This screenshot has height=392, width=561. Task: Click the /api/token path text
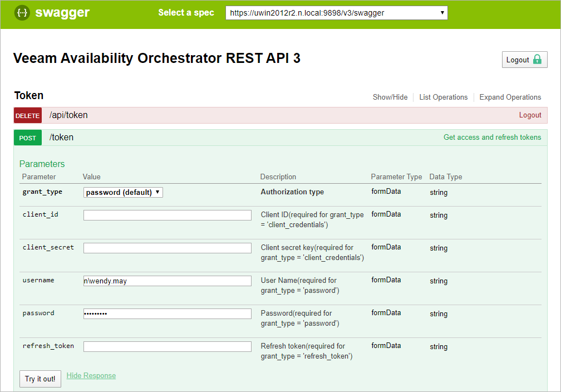click(68, 115)
